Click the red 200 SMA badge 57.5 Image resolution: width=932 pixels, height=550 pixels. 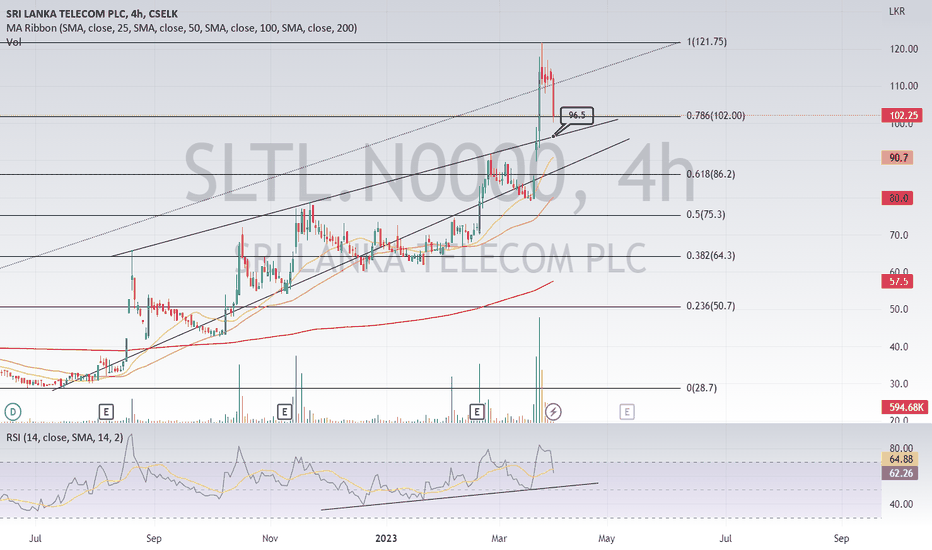[x=898, y=281]
